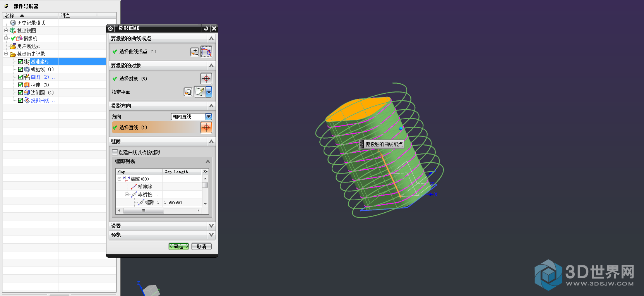Screen dimensions: 644x296
Task: Collapse the 缝隙列表 subsection
Action: (x=207, y=162)
